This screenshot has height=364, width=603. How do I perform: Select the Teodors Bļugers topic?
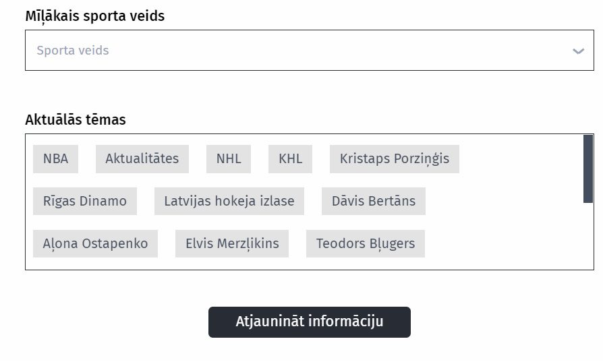[x=366, y=243]
